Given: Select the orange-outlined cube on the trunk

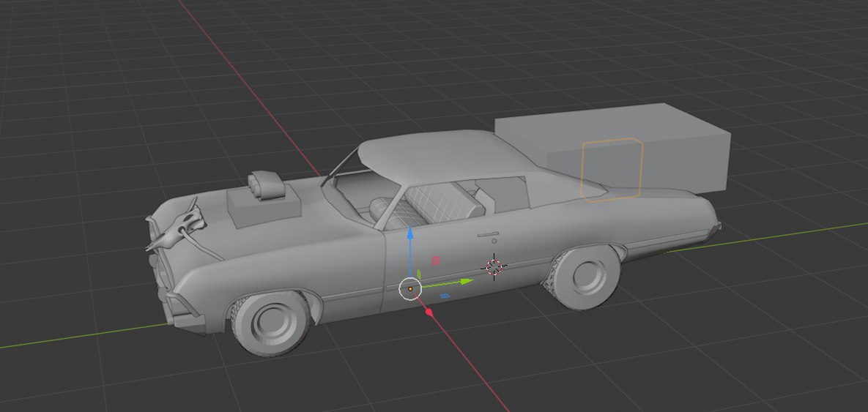Looking at the screenshot, I should [x=612, y=169].
